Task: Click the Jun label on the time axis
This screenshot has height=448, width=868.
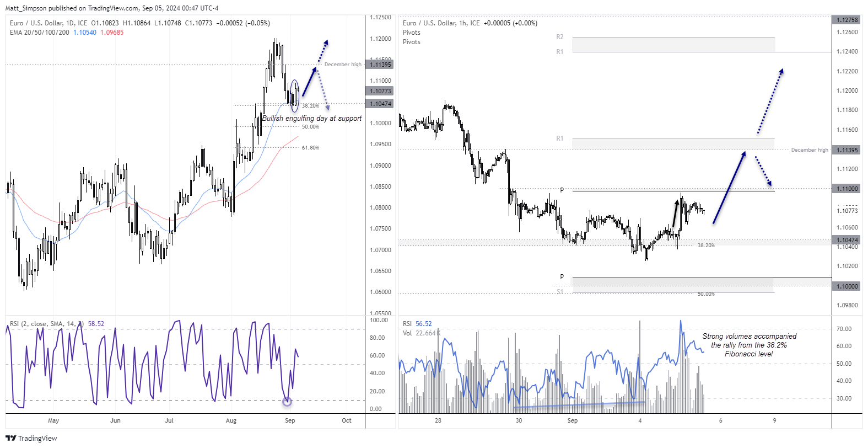Action: click(x=115, y=420)
